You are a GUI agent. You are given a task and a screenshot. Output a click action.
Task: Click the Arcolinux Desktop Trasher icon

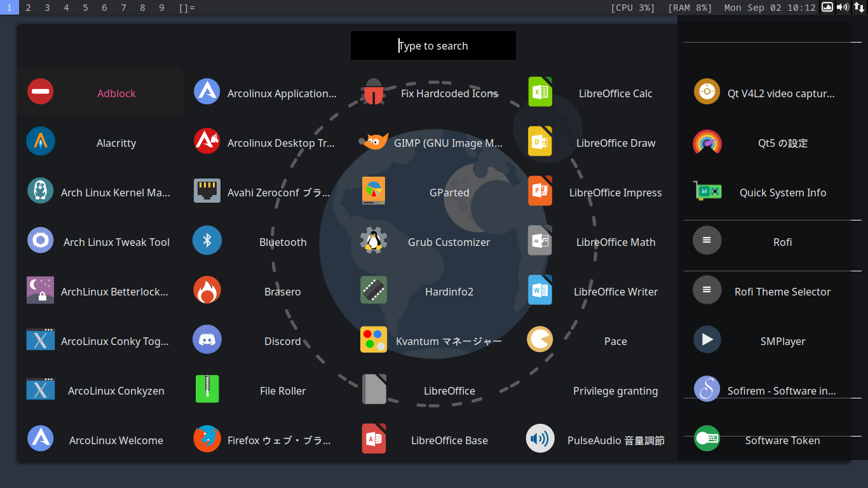(x=207, y=142)
